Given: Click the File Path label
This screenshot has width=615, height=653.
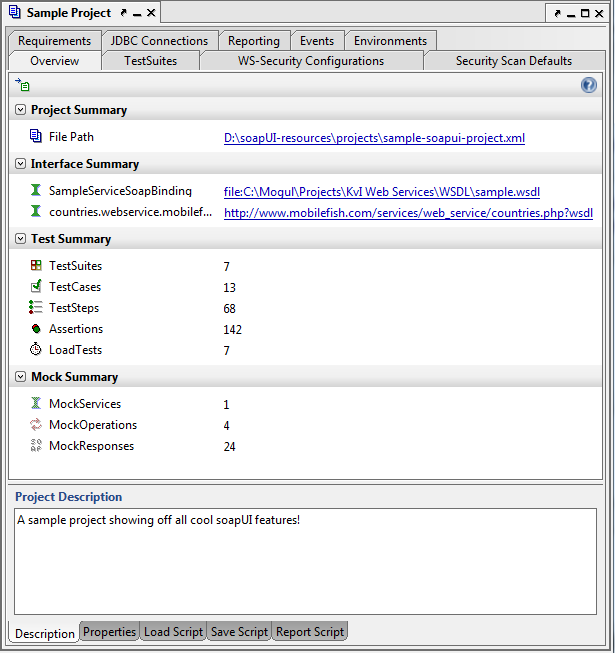Looking at the screenshot, I should point(71,137).
